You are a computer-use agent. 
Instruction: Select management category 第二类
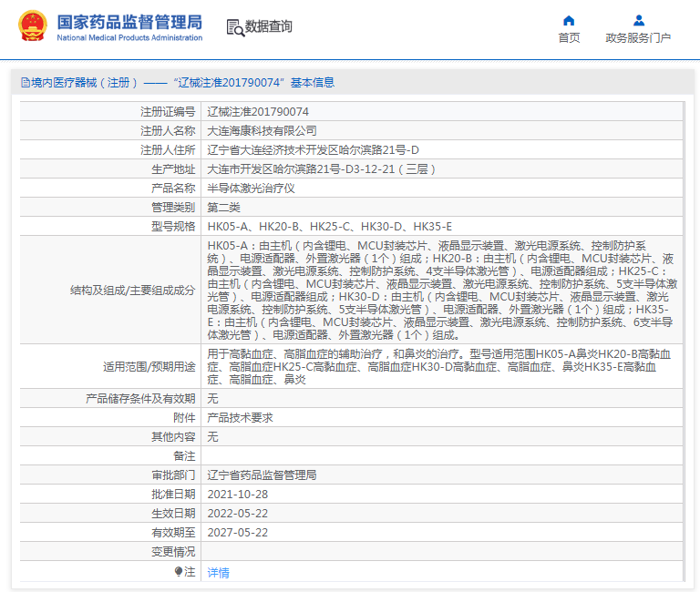pyautogui.click(x=224, y=208)
